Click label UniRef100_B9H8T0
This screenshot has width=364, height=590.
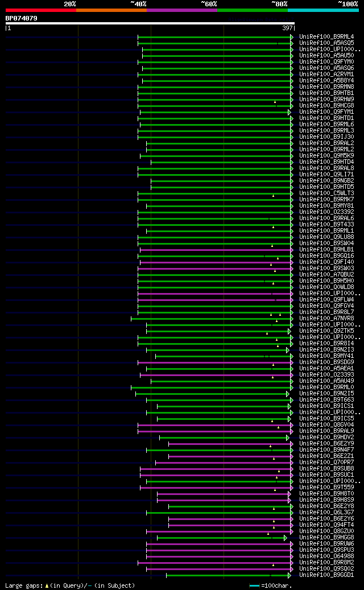click(327, 493)
